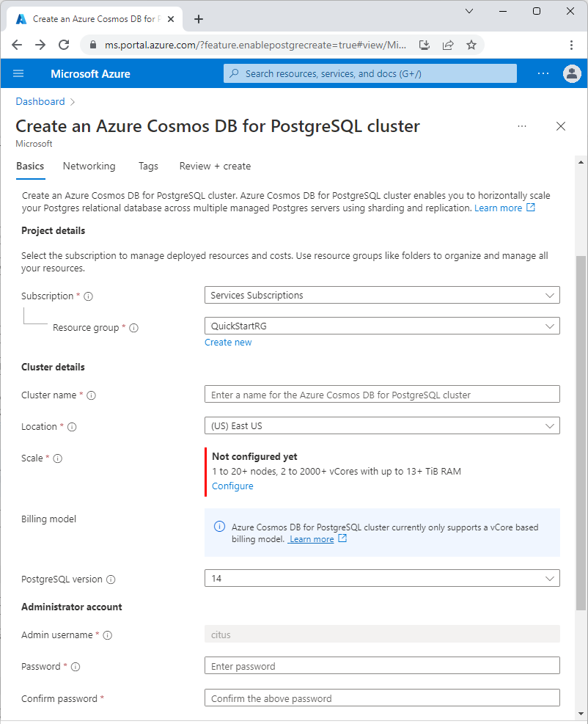Open the ellipsis menu beside the page title
The width and height of the screenshot is (588, 724).
coord(522,126)
